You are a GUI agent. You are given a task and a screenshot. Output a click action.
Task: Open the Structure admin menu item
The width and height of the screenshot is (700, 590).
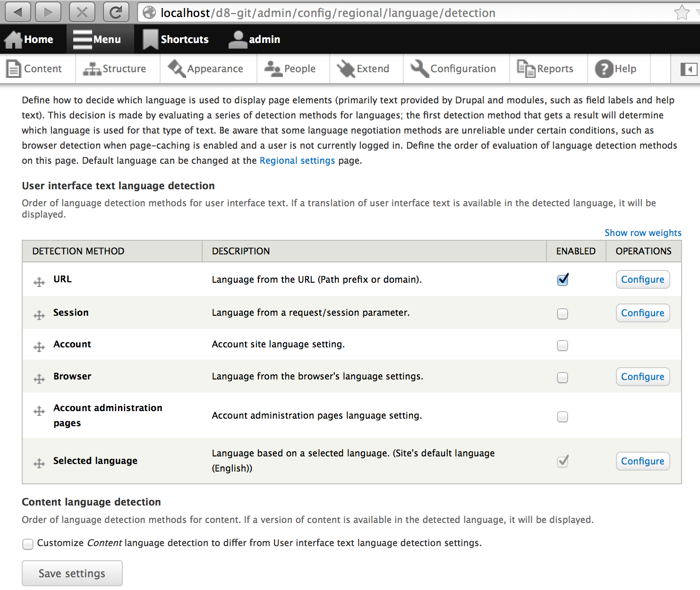coord(115,69)
